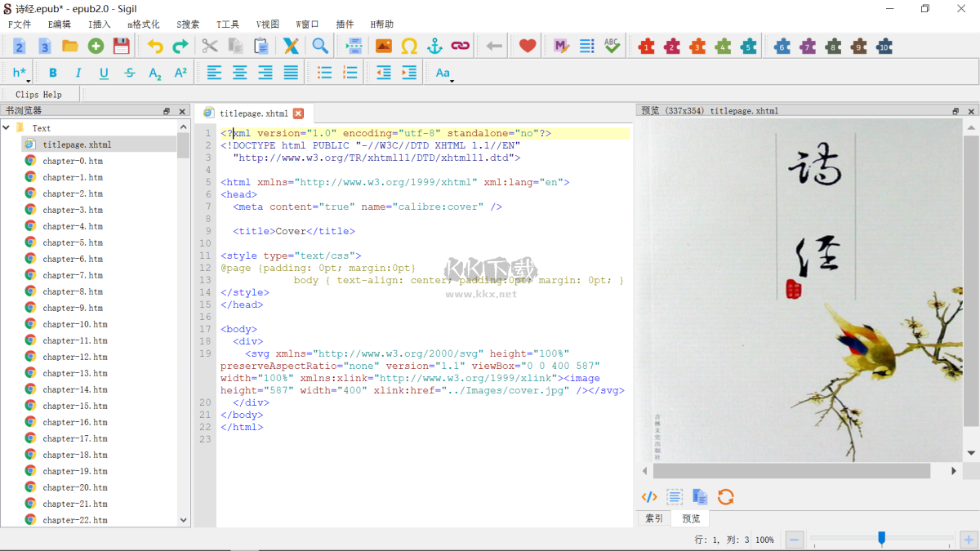
Task: Click the heart donate icon
Action: coord(528,47)
